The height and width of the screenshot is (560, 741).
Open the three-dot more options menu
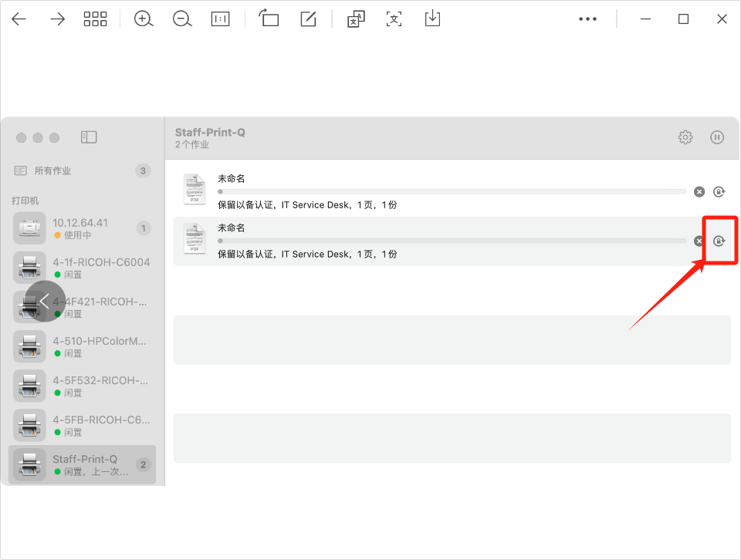coord(588,19)
